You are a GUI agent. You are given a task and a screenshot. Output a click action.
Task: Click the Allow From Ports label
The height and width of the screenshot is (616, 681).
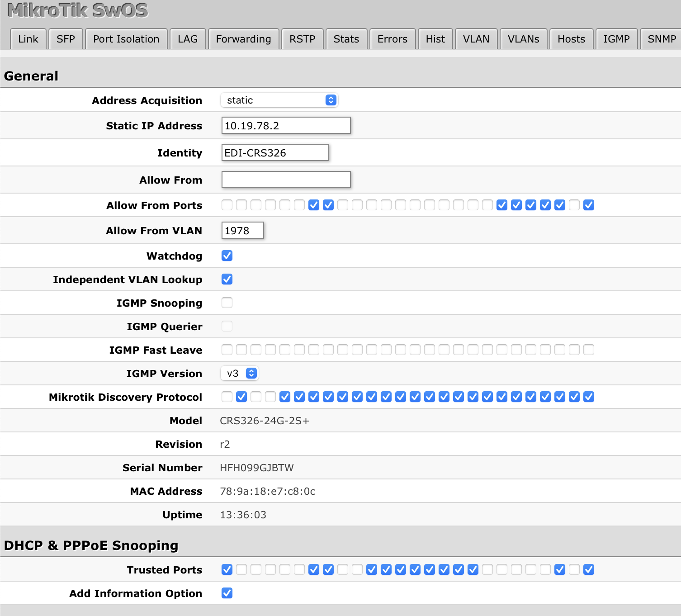pyautogui.click(x=154, y=205)
